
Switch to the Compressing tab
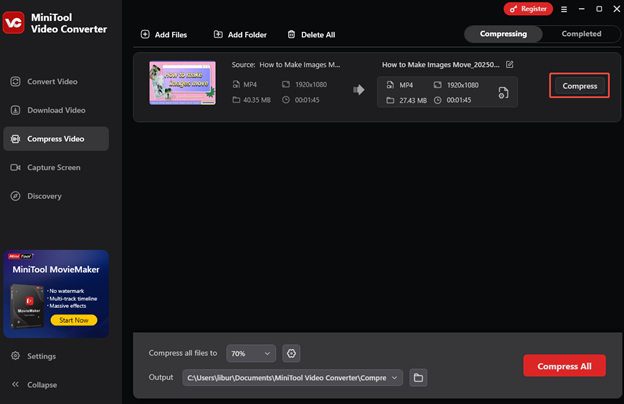(x=503, y=34)
